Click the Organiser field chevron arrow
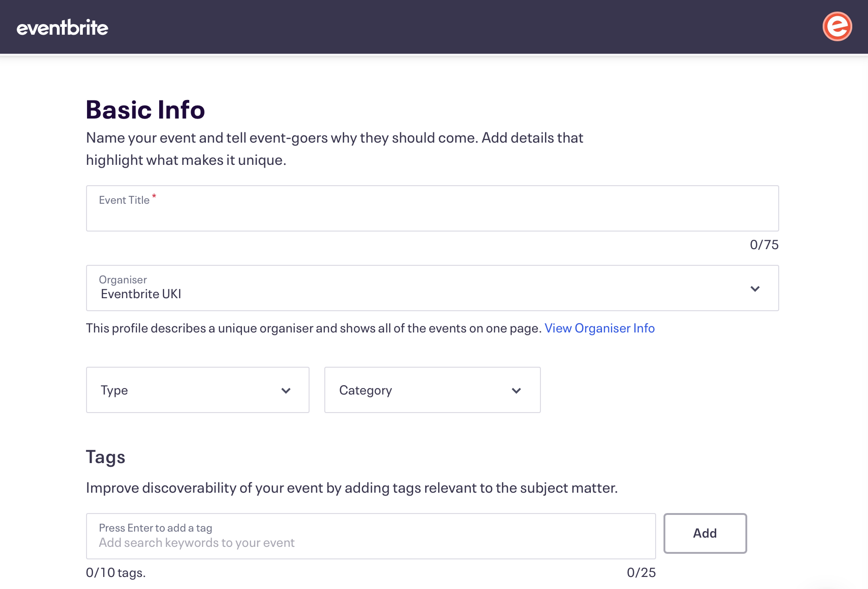The width and height of the screenshot is (868, 589). coord(755,288)
